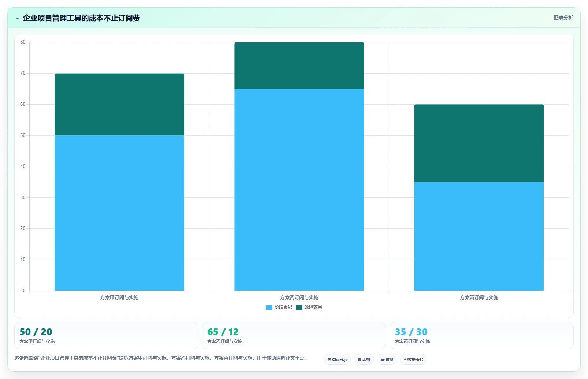Select the blue 阶段累积 bar for 方案乙

(x=299, y=190)
